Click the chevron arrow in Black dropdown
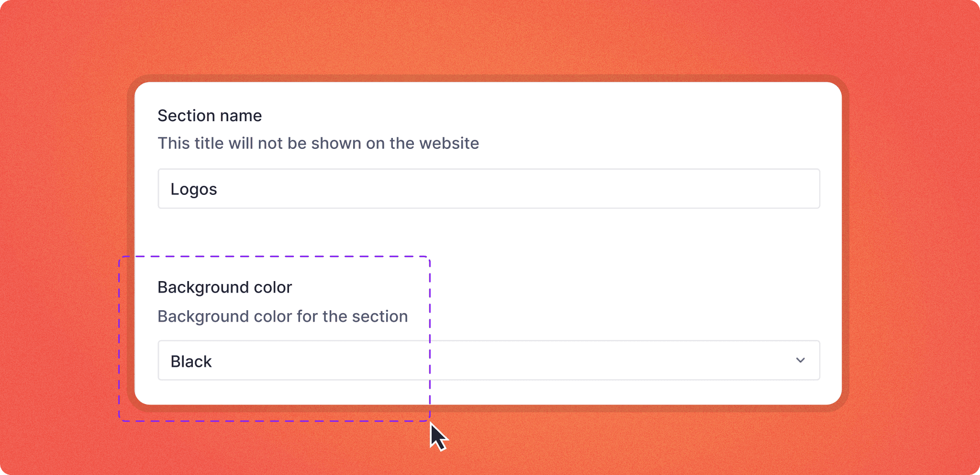 800,360
